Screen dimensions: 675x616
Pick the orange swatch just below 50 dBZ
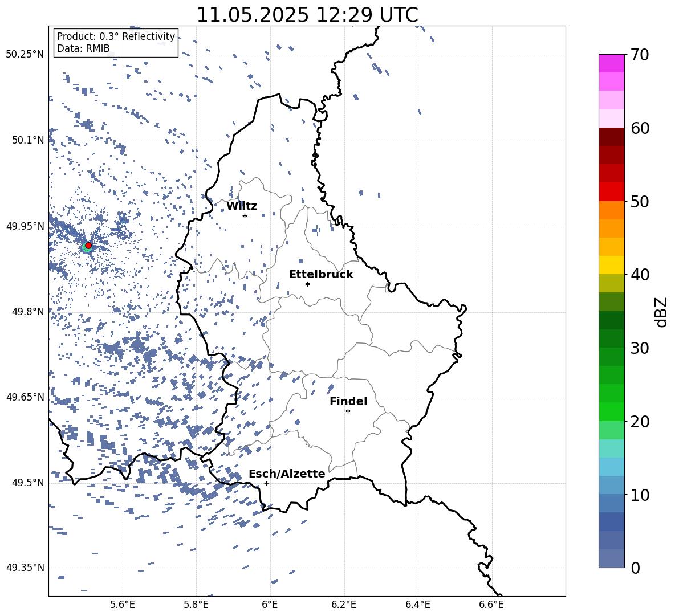612,210
